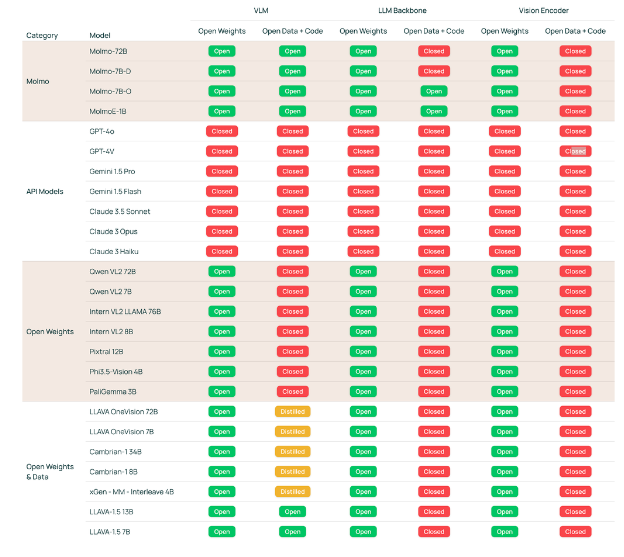The image size is (624, 557).
Task: Click Open Weights header under VLM
Action: point(222,31)
